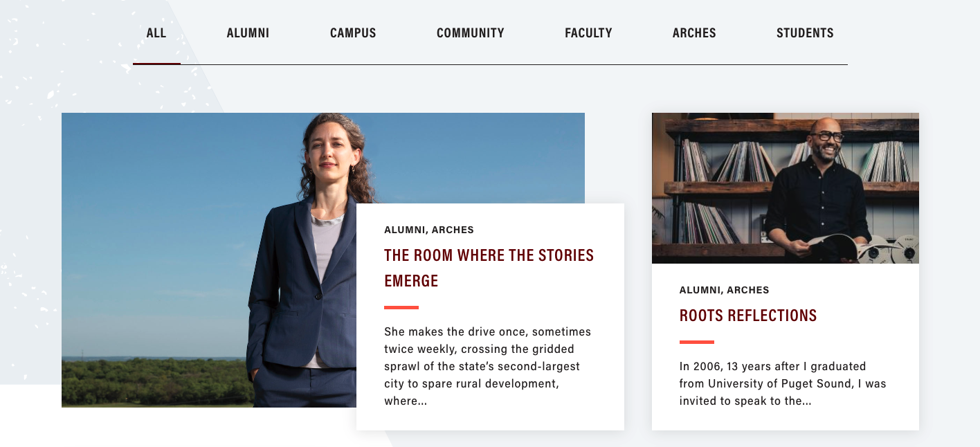This screenshot has width=980, height=447.
Task: Click the orange divider on the Roots Reflections card
Action: point(696,340)
